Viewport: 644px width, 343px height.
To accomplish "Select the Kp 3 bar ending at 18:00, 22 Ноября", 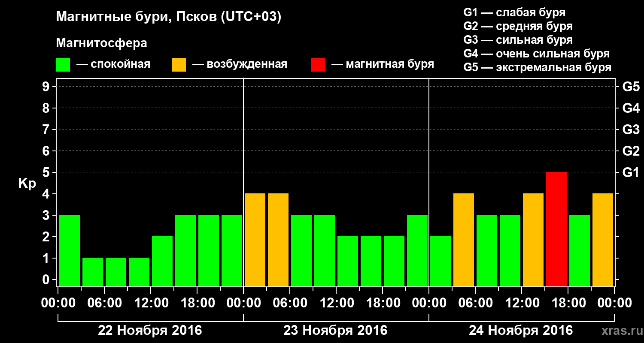I will [185, 250].
